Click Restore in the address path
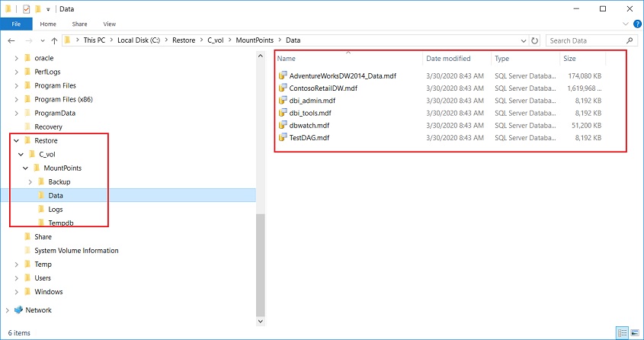This screenshot has width=644, height=340. click(184, 40)
